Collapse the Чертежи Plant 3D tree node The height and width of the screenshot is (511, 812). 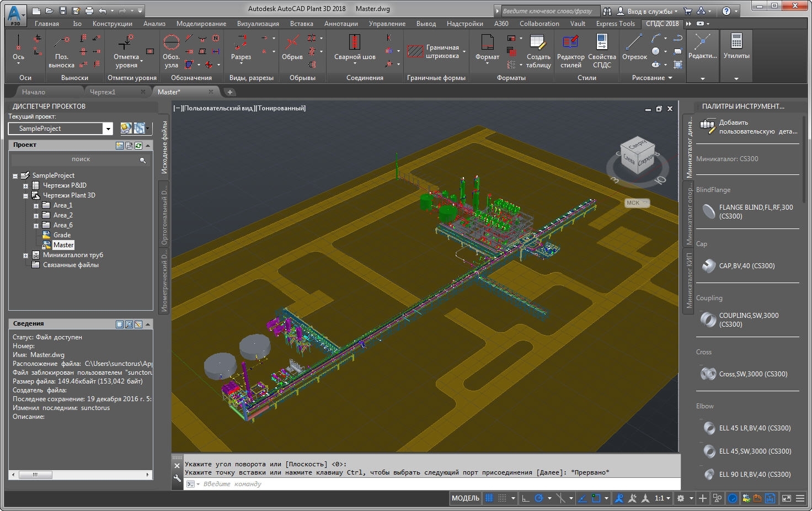[25, 196]
